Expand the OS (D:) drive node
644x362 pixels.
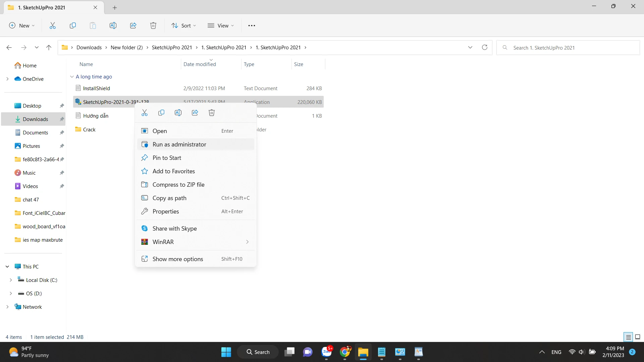point(11,294)
